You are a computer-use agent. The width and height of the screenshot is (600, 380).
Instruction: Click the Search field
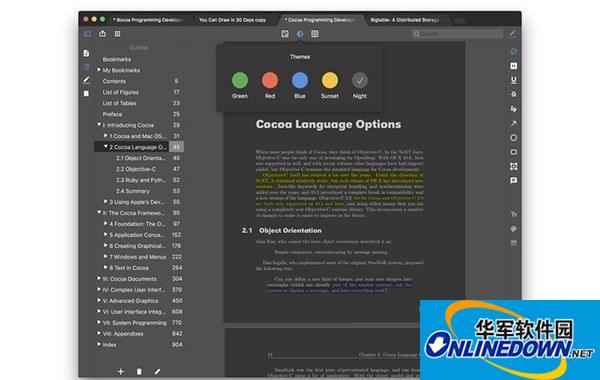point(457,34)
